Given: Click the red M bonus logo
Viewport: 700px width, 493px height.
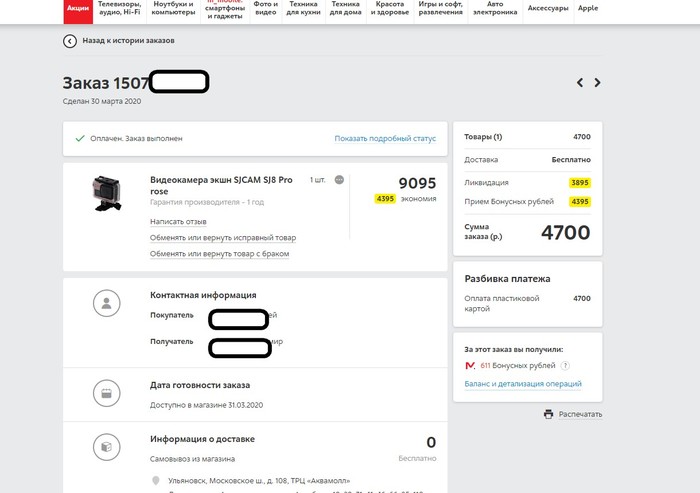Looking at the screenshot, I should [471, 366].
